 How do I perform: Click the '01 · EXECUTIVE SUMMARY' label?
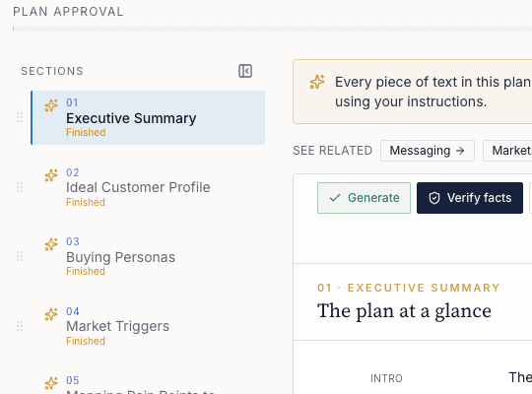(409, 288)
